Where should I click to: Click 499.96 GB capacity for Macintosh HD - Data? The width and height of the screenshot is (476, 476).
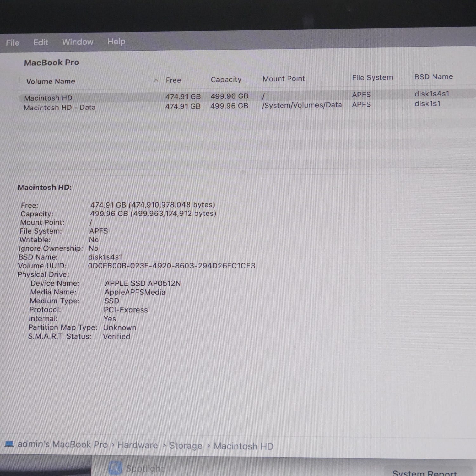coord(229,106)
